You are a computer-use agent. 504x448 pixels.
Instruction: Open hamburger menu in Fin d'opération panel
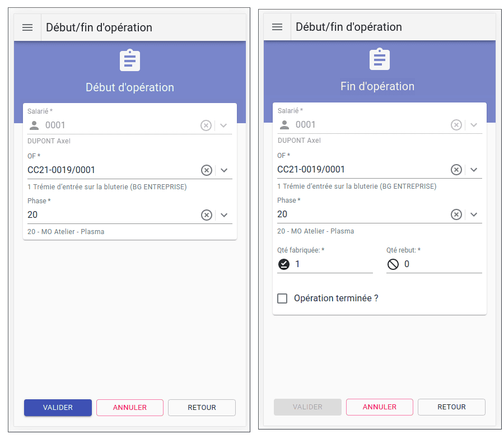(277, 27)
